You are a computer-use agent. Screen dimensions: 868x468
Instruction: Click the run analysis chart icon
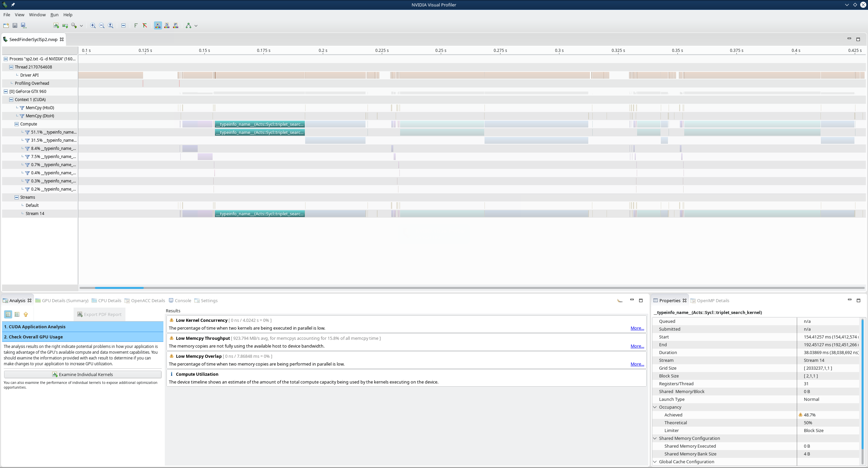pos(56,25)
